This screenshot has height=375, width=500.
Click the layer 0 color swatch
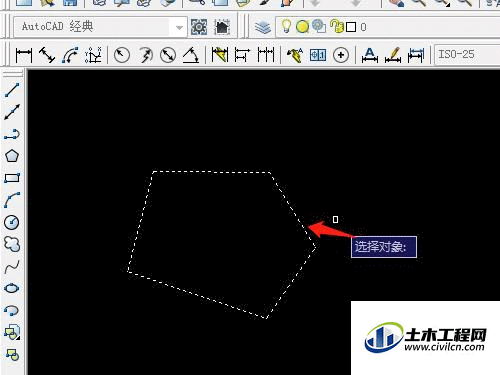pos(351,27)
